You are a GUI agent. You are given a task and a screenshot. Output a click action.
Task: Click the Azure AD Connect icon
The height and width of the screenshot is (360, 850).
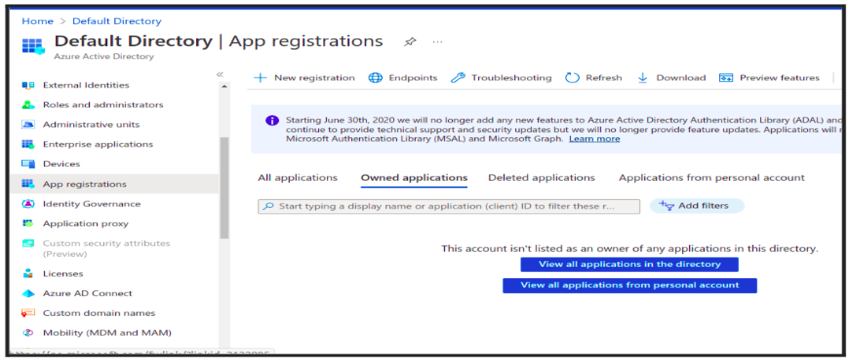(x=28, y=293)
